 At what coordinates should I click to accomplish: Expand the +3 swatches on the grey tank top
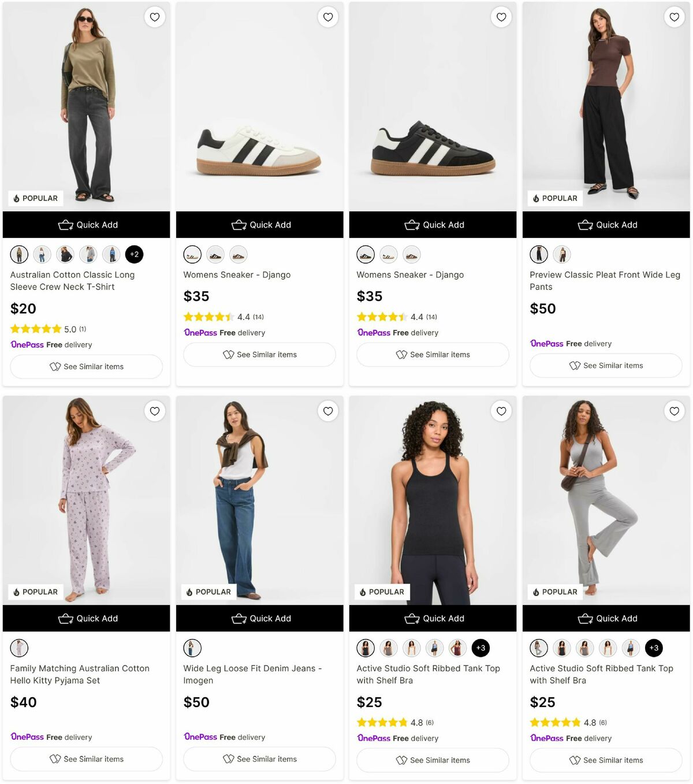[654, 648]
